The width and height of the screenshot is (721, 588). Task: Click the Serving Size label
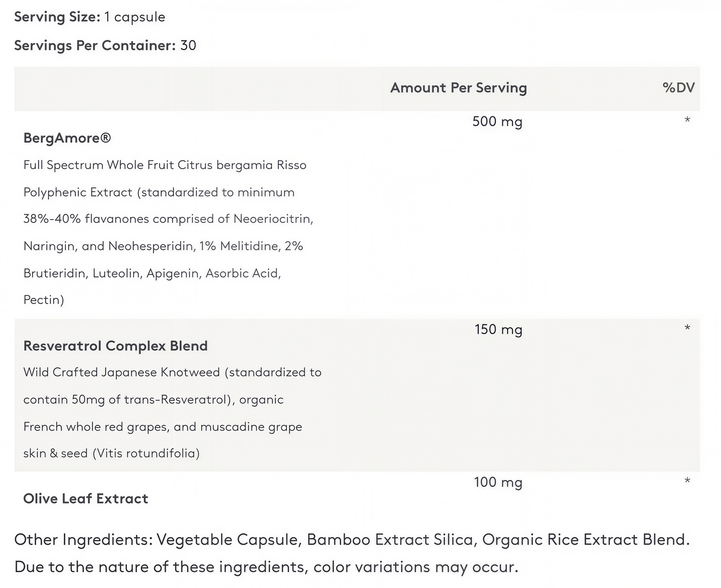57,17
